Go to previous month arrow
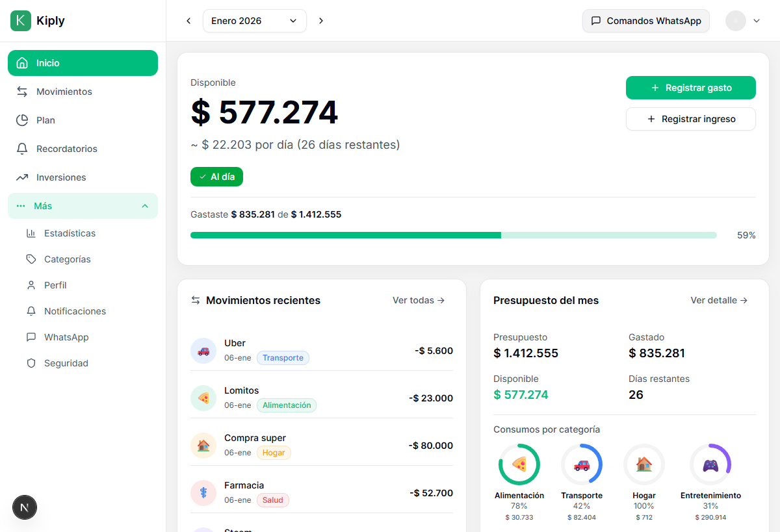 (188, 21)
